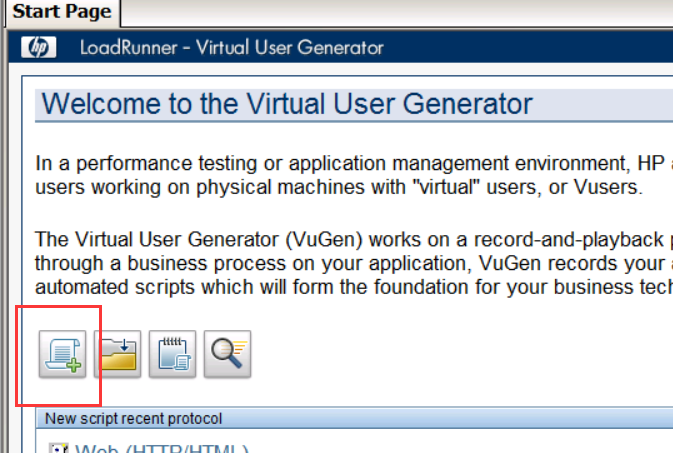Image resolution: width=673 pixels, height=453 pixels.
Task: Click the text line 'users working on physical machines'
Action: [250, 187]
